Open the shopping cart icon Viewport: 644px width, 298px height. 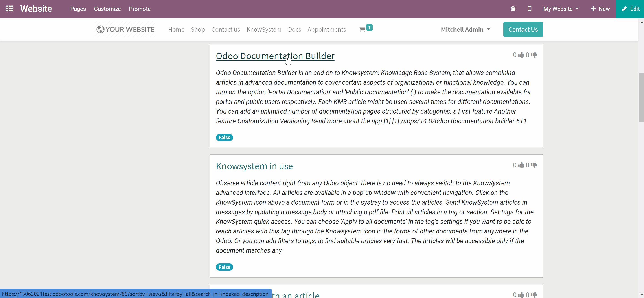tap(362, 29)
